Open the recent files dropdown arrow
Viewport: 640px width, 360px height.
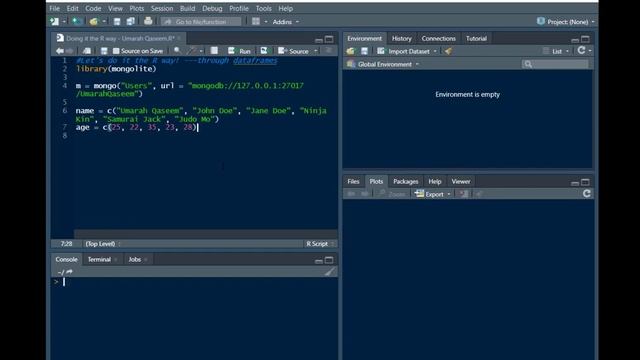[x=104, y=22]
